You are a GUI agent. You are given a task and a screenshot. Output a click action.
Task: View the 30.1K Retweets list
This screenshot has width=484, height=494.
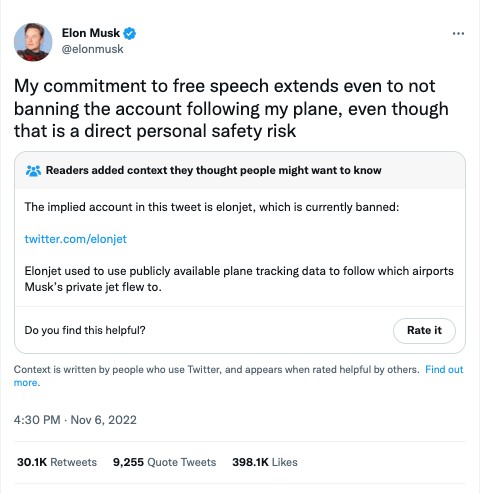point(57,462)
